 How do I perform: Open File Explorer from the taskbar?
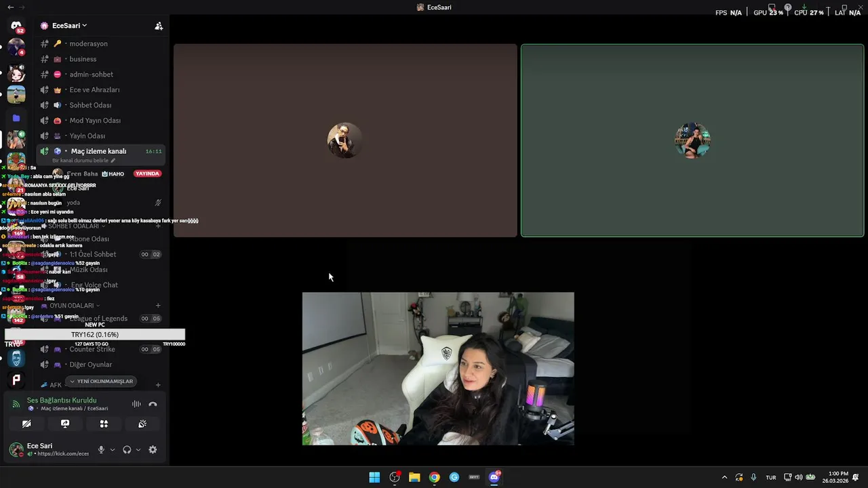(414, 477)
